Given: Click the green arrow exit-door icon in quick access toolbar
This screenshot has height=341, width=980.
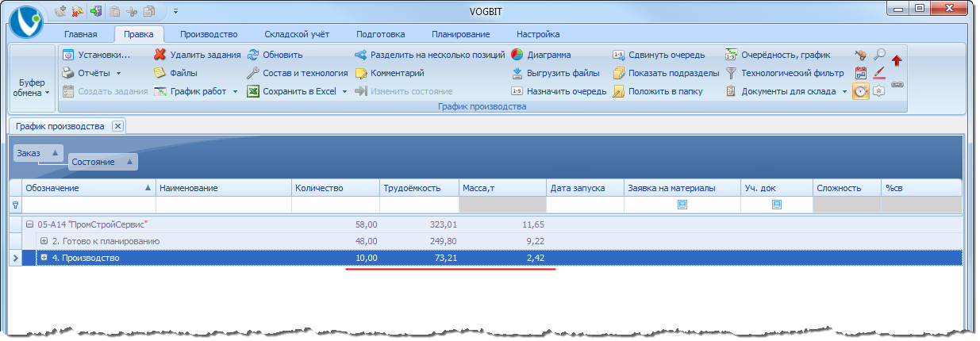Looking at the screenshot, I should point(95,12).
